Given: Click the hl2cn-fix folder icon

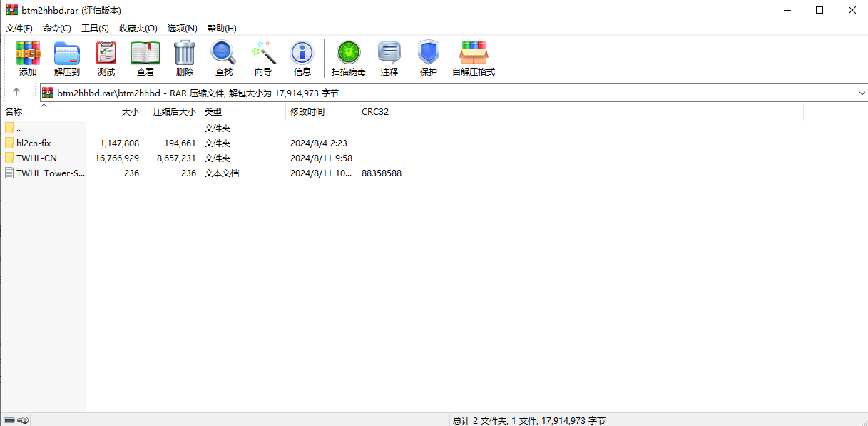Looking at the screenshot, I should pos(9,143).
